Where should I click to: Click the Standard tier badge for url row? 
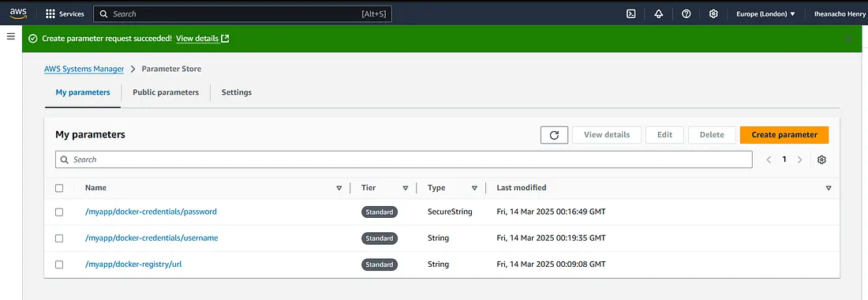(380, 264)
